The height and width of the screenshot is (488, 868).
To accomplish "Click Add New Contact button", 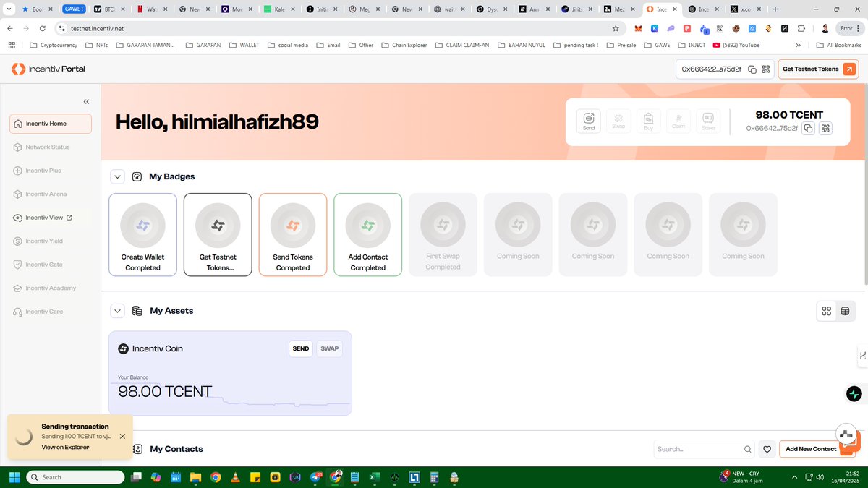I will tap(811, 449).
